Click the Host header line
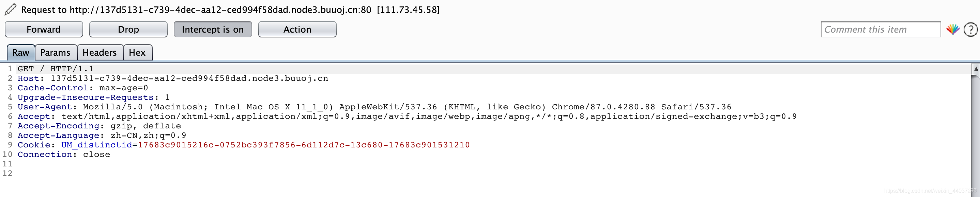Image resolution: width=980 pixels, height=197 pixels. (171, 78)
